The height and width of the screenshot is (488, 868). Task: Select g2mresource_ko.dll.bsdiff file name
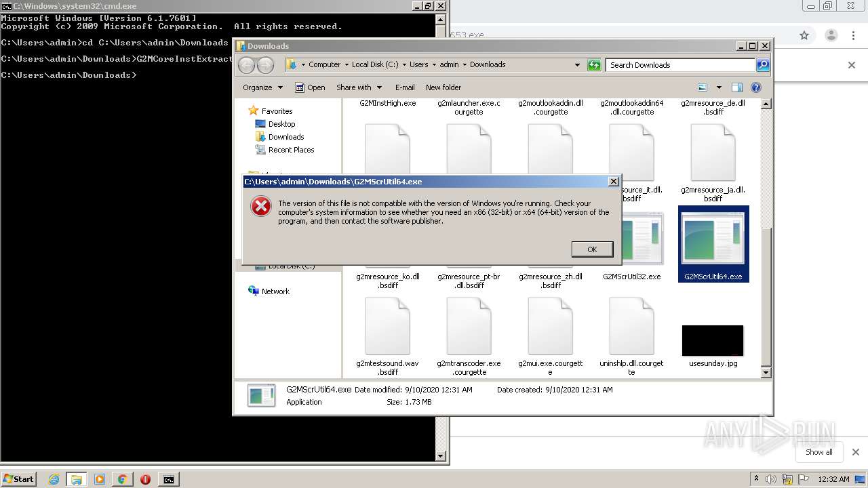[388, 281]
